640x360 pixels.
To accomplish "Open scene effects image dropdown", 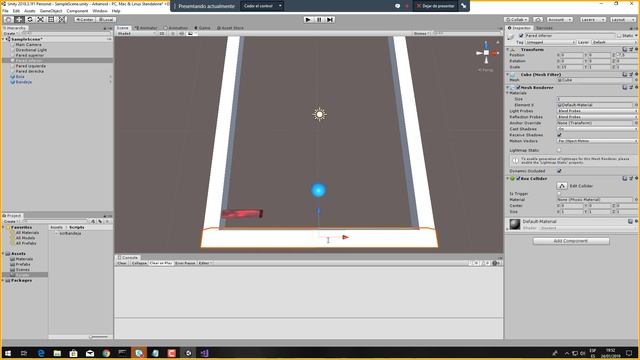I will [191, 33].
